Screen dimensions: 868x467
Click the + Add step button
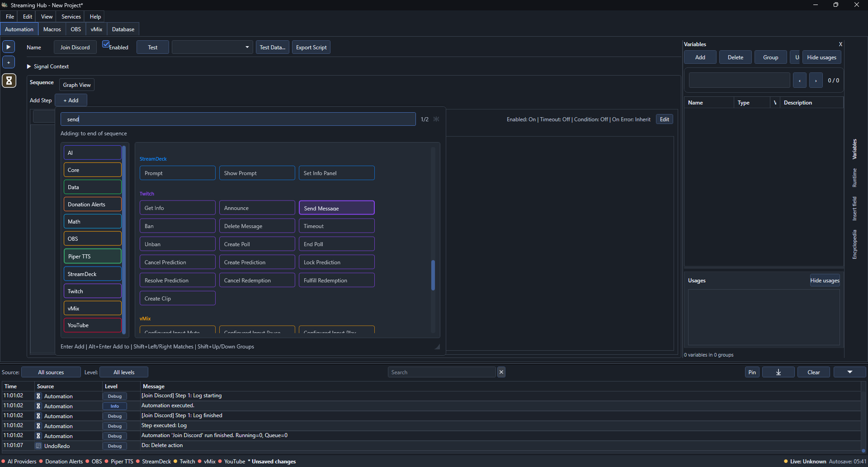point(71,100)
